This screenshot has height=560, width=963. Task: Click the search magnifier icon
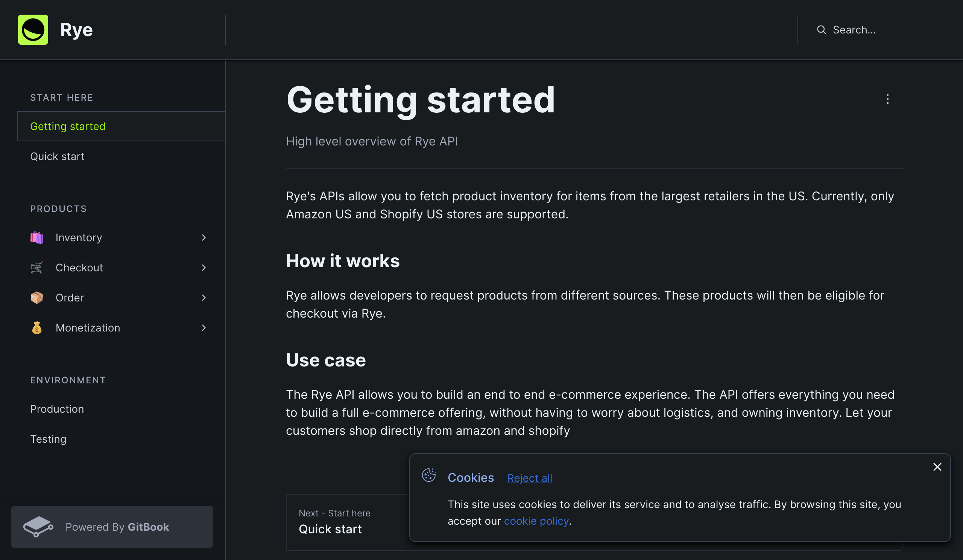point(821,30)
